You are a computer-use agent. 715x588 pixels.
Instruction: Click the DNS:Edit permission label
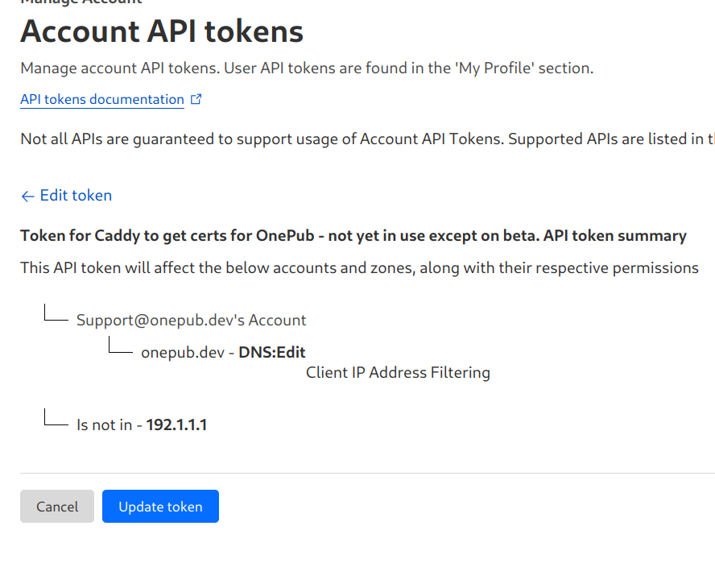(272, 352)
